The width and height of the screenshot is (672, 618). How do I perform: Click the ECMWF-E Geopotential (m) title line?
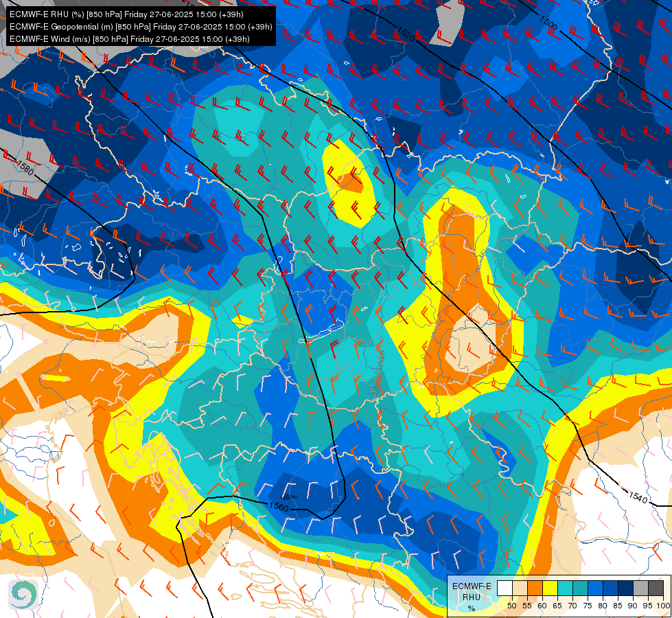pyautogui.click(x=141, y=27)
